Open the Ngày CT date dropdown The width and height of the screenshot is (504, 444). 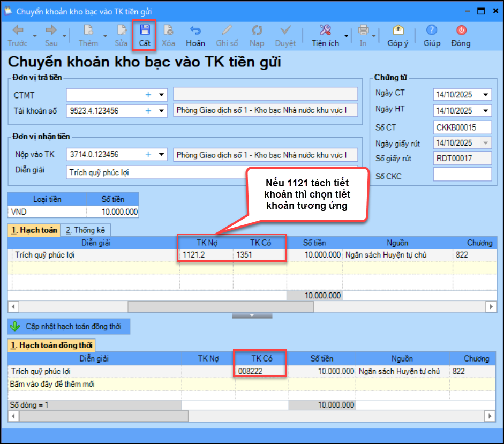486,95
